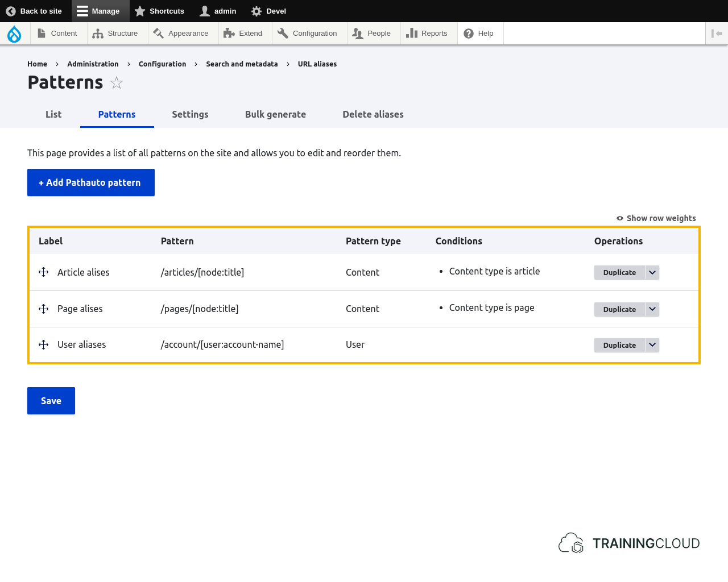The height and width of the screenshot is (582, 728).
Task: Go to Home breadcrumb link
Action: click(x=37, y=64)
